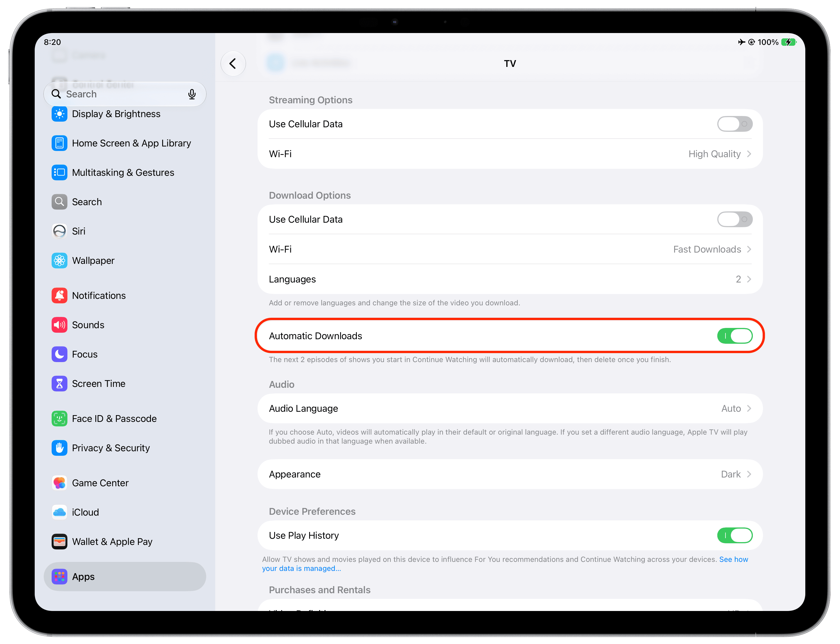Open iCloud cloud icon

pyautogui.click(x=59, y=512)
